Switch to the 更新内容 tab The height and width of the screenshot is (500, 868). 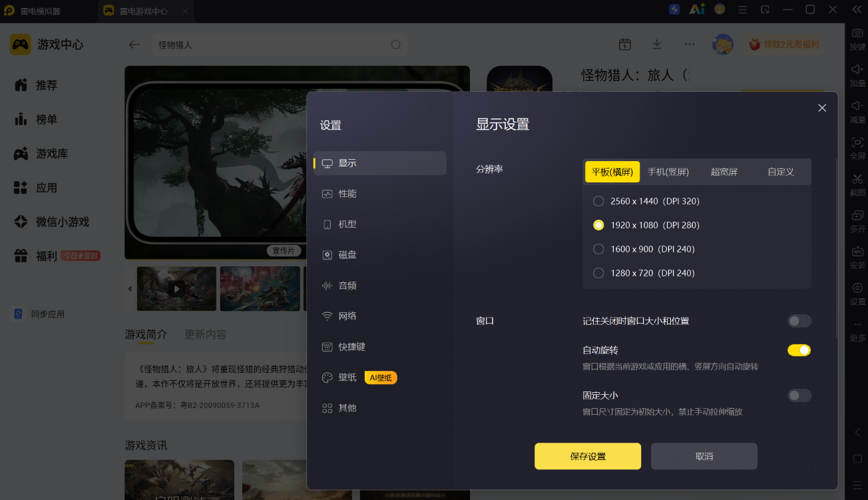click(x=205, y=334)
